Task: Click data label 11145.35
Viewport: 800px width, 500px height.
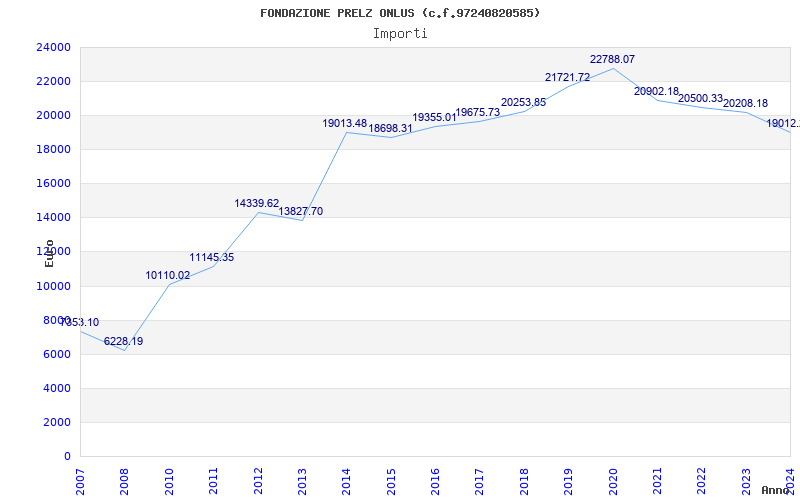Action: 212,258
